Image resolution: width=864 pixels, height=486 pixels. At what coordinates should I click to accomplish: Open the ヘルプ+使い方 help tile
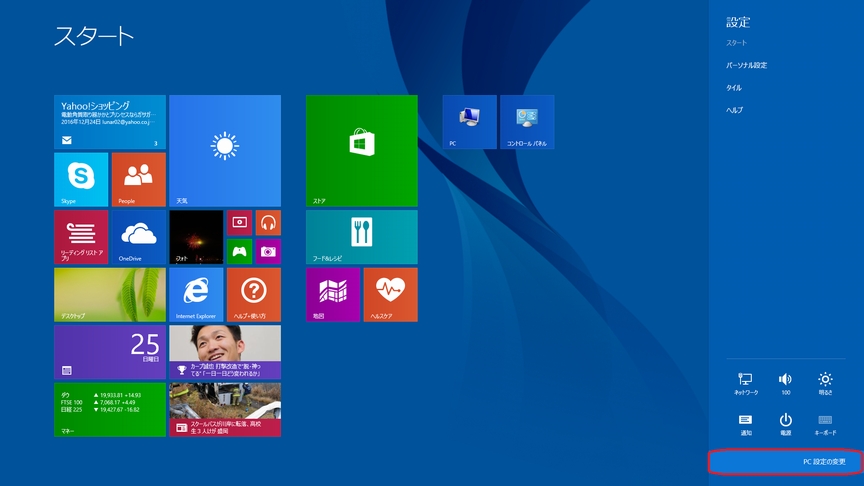(x=254, y=295)
